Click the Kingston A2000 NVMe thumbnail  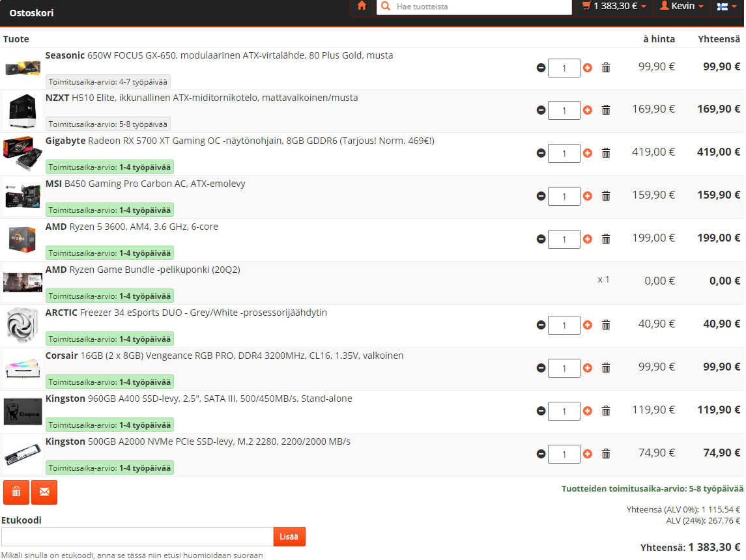pyautogui.click(x=23, y=455)
